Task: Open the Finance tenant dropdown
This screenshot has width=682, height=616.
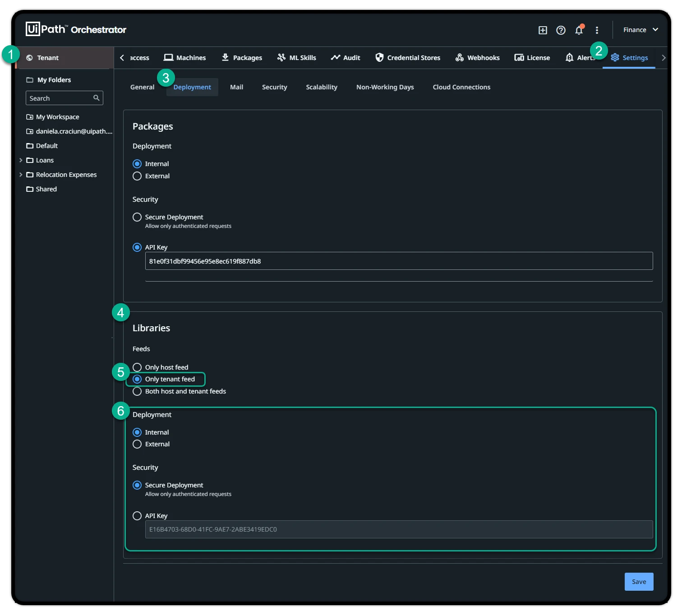Action: click(x=641, y=30)
